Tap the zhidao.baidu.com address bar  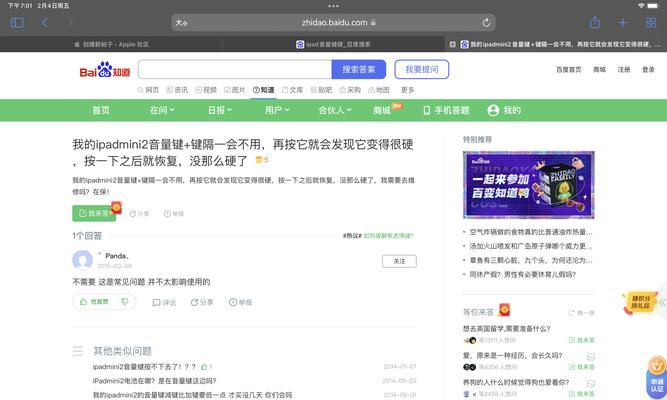[x=334, y=23]
